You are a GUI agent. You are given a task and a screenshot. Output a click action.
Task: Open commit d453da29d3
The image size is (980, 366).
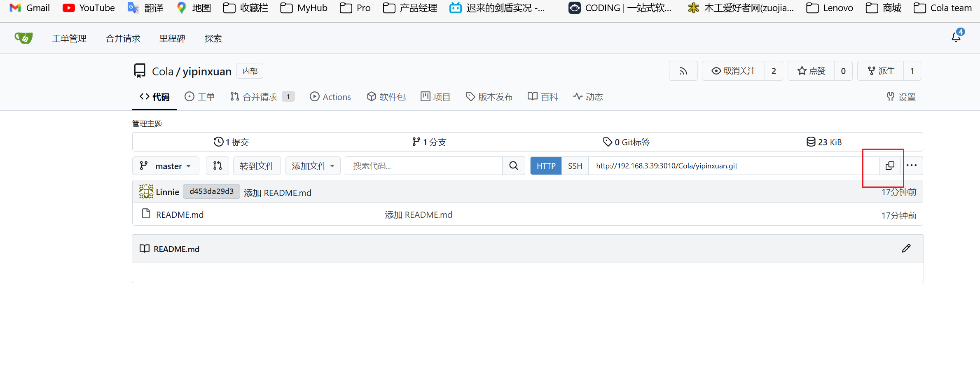211,191
